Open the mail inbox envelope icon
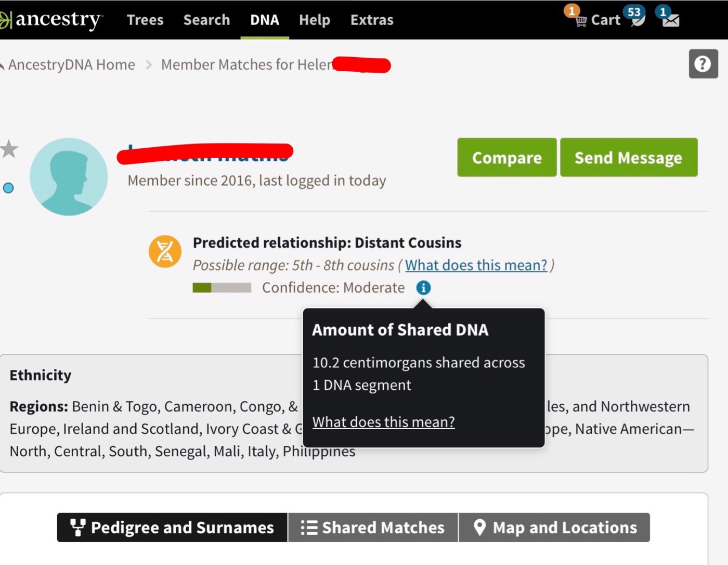 (x=670, y=20)
